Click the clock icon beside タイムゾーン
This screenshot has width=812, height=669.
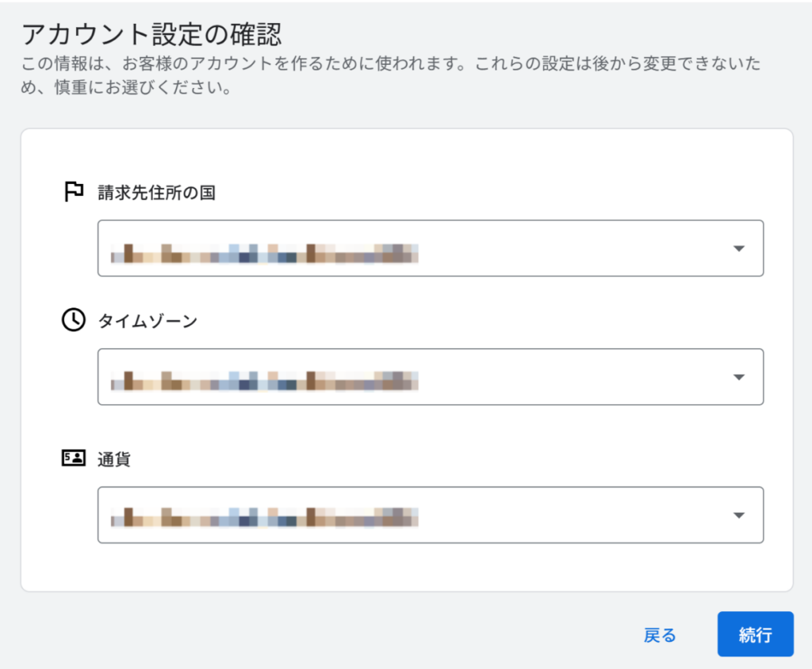pyautogui.click(x=74, y=320)
